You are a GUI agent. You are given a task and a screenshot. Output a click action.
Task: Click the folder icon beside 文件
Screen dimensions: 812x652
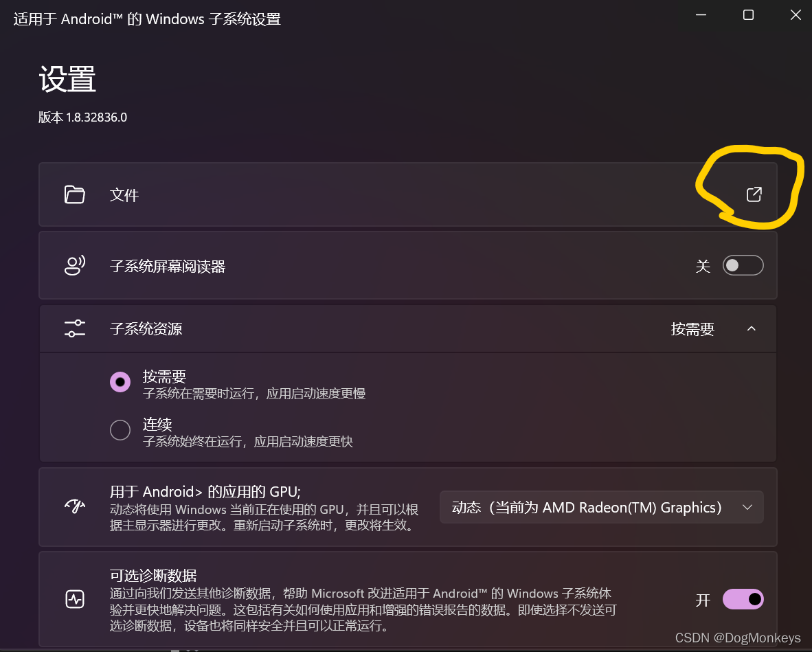75,194
